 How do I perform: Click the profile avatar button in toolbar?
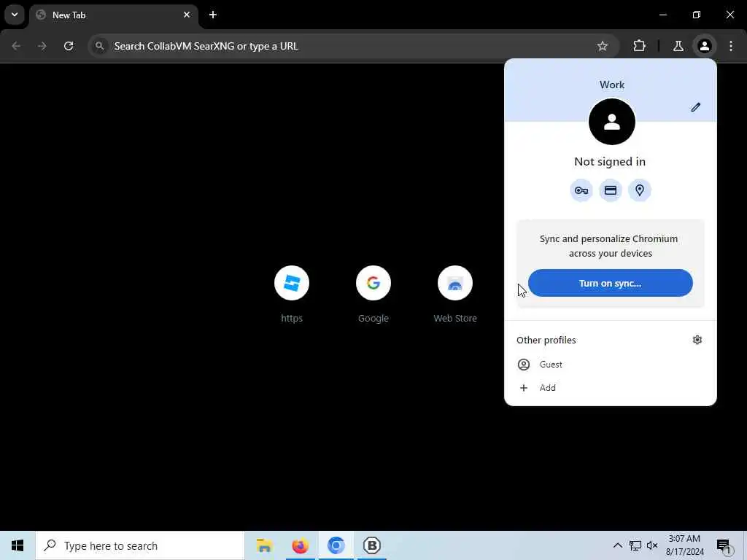point(704,46)
